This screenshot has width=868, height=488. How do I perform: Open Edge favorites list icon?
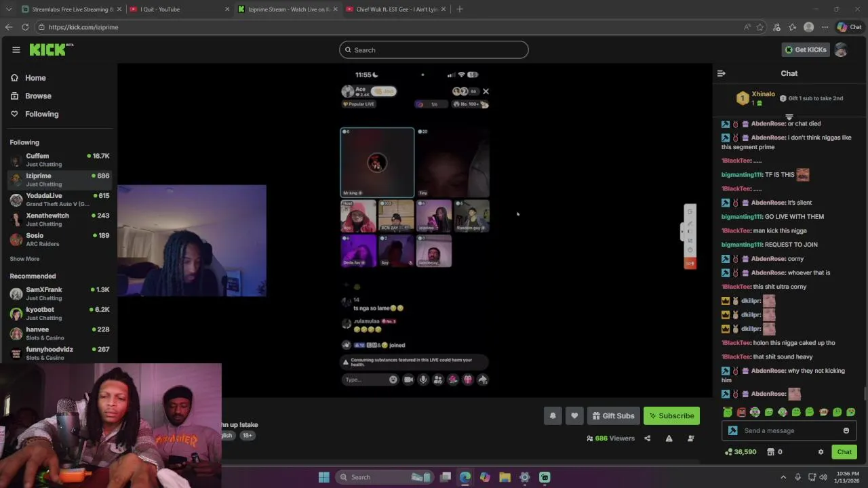click(x=792, y=27)
